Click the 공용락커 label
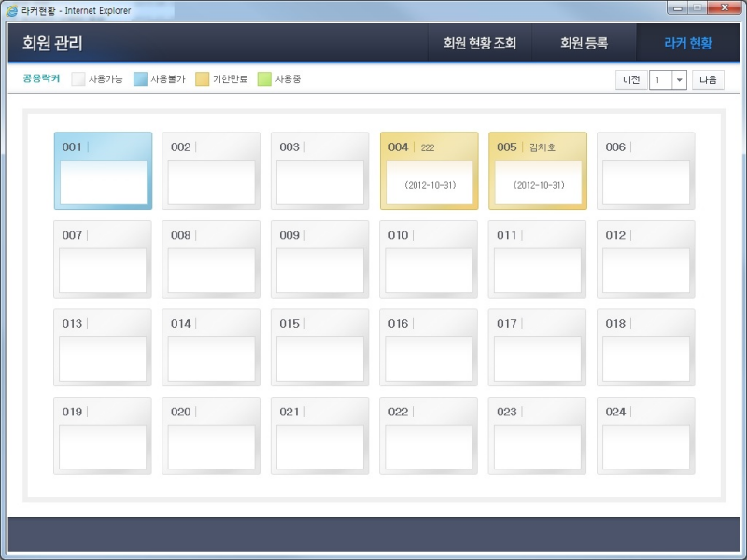747x560 pixels. pos(41,79)
